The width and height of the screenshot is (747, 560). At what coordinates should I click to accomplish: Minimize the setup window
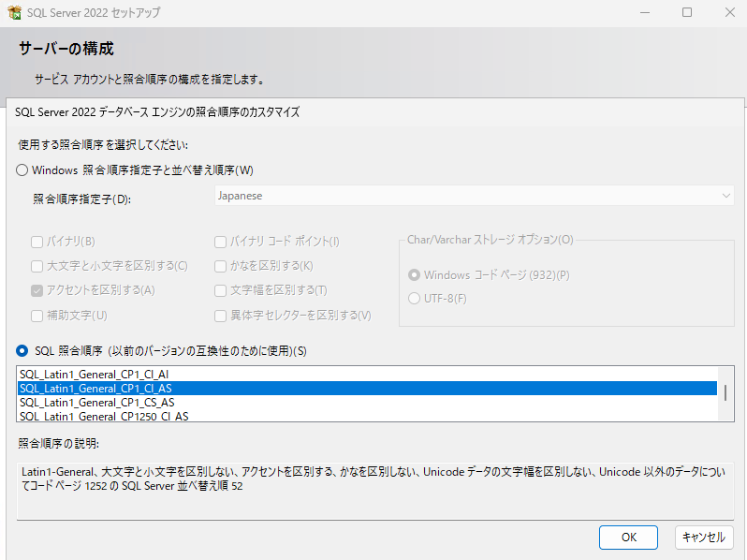[645, 12]
